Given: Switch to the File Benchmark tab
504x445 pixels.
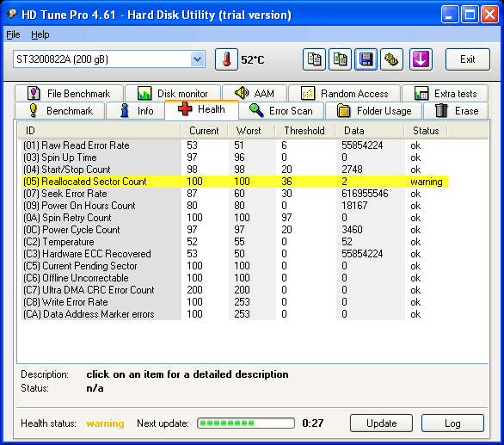Looking at the screenshot, I should coord(69,94).
